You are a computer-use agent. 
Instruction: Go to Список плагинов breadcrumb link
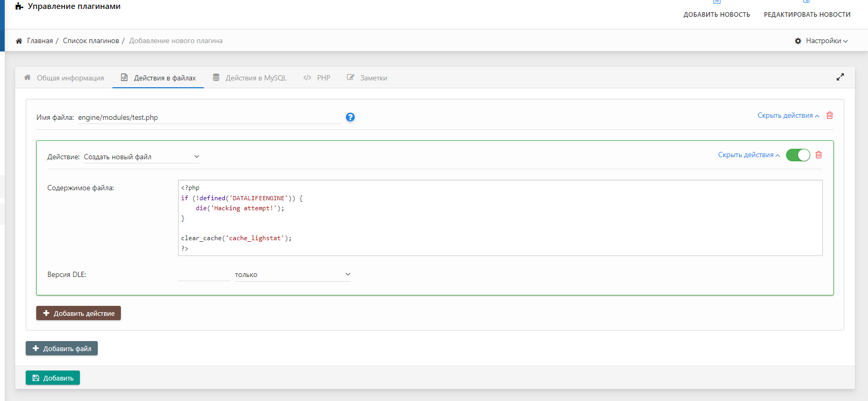click(91, 40)
